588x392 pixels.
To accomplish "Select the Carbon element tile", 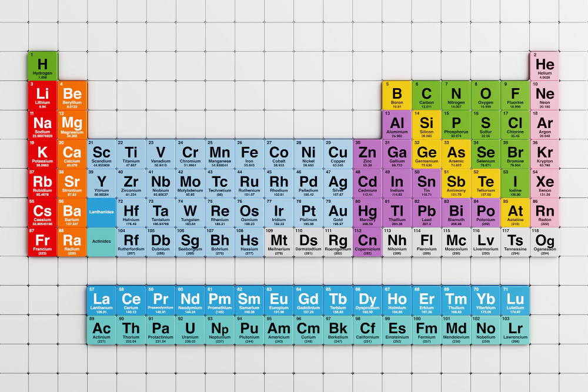I will click(x=426, y=95).
